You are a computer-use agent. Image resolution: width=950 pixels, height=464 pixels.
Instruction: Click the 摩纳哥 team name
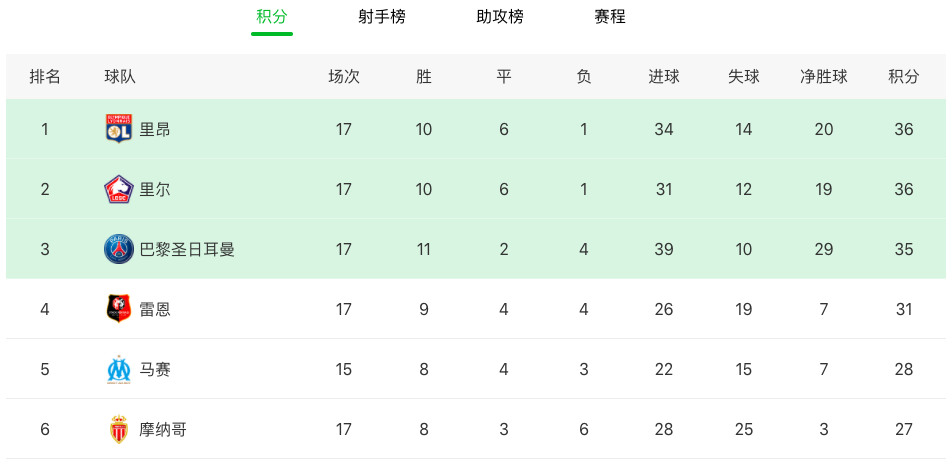pyautogui.click(x=163, y=429)
